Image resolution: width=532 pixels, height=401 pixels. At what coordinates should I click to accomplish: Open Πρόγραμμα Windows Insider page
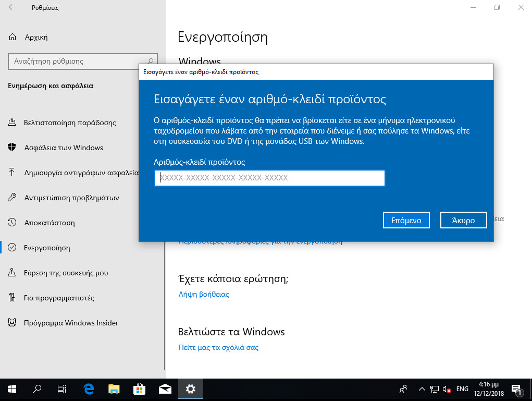(71, 323)
